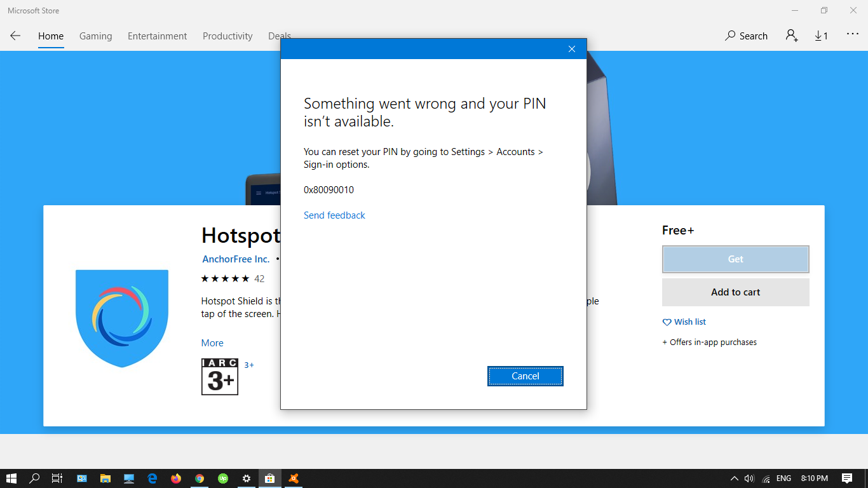Click Cancel in the PIN dialog
The width and height of the screenshot is (868, 488).
526,376
